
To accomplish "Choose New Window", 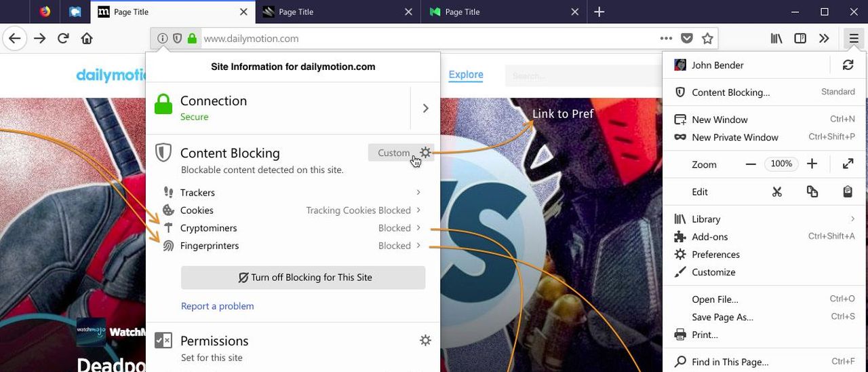I will (x=764, y=119).
